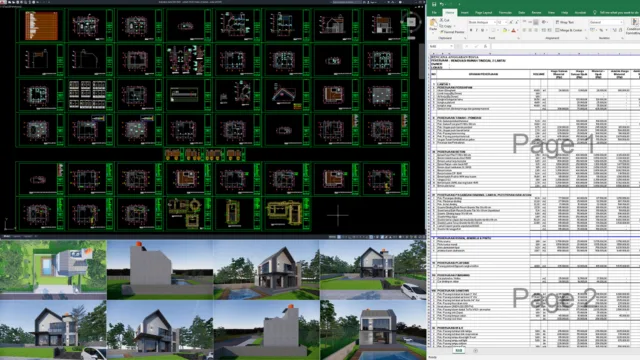
Task: Switch to the Data ribbon tab
Action: pyautogui.click(x=522, y=13)
